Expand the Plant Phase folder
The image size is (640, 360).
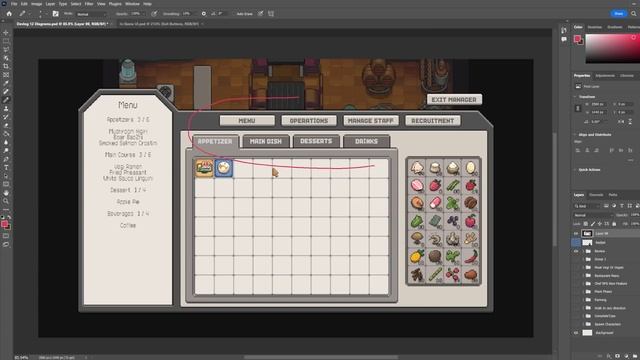click(583, 291)
